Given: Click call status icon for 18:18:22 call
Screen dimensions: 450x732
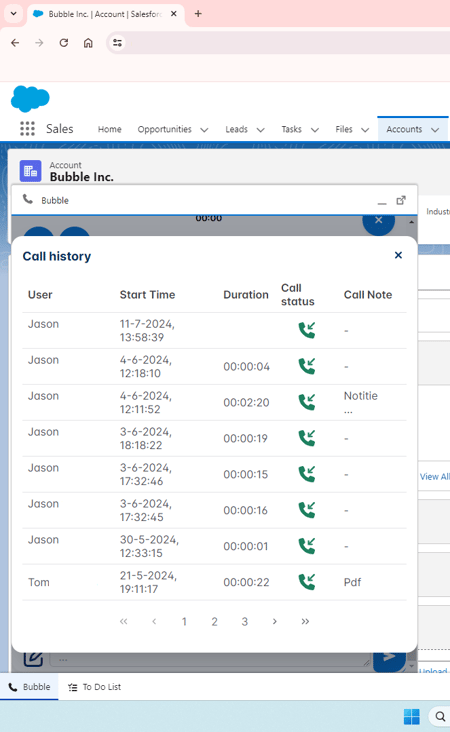Looking at the screenshot, I should pyautogui.click(x=307, y=438).
